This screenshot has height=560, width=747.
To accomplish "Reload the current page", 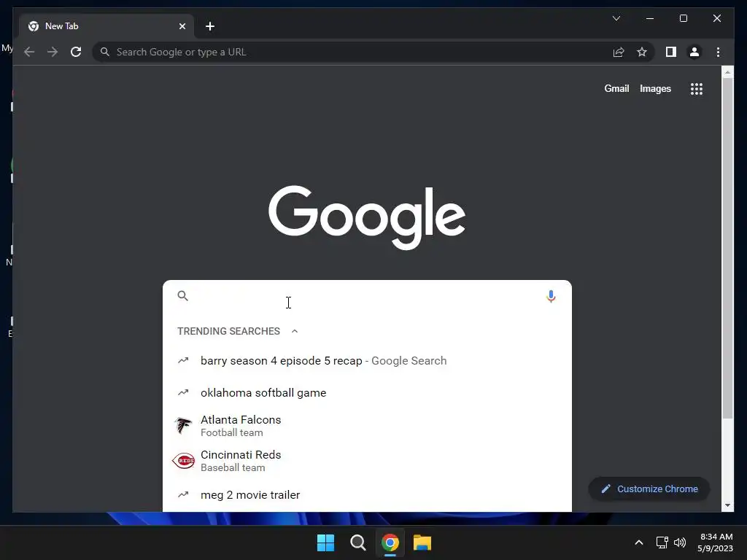I will (x=76, y=52).
